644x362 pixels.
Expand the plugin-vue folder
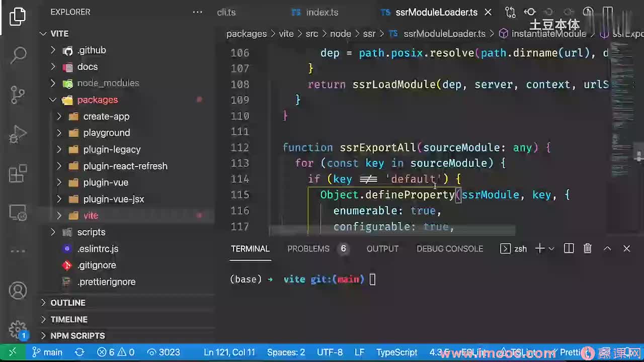59,183
